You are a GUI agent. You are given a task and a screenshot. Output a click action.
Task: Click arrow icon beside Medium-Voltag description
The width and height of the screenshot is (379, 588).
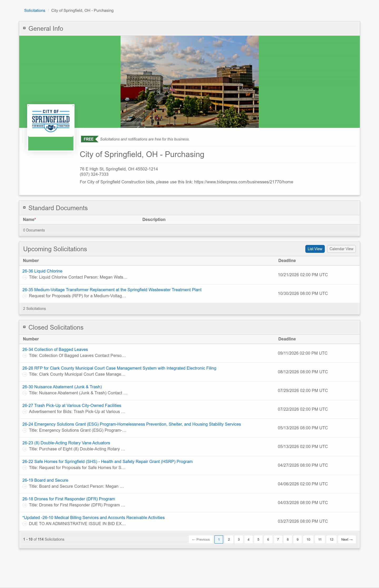(25, 296)
